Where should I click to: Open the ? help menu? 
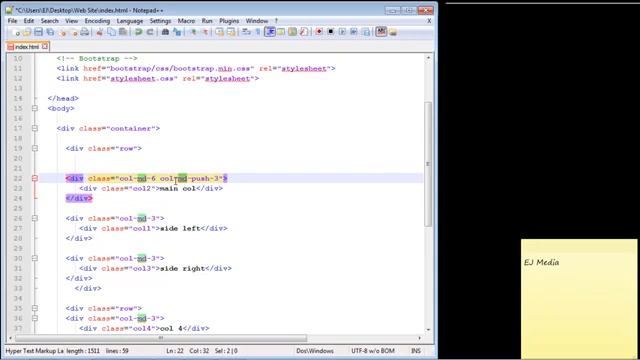(x=276, y=21)
